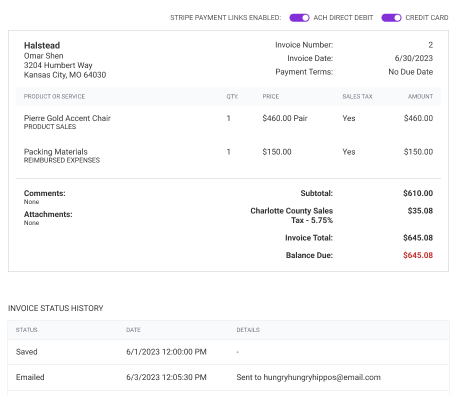The image size is (464, 395).
Task: Select the date 6/3/2023 12:05:30 PM
Action: point(166,377)
